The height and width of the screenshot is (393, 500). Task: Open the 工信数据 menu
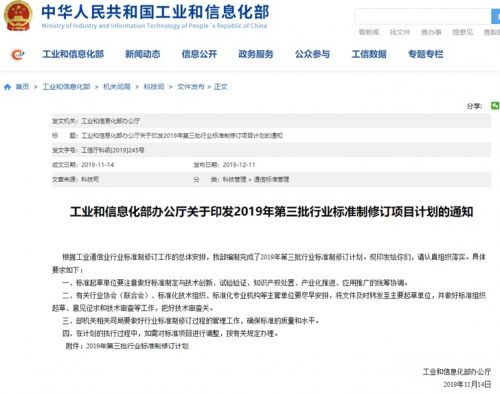point(369,54)
